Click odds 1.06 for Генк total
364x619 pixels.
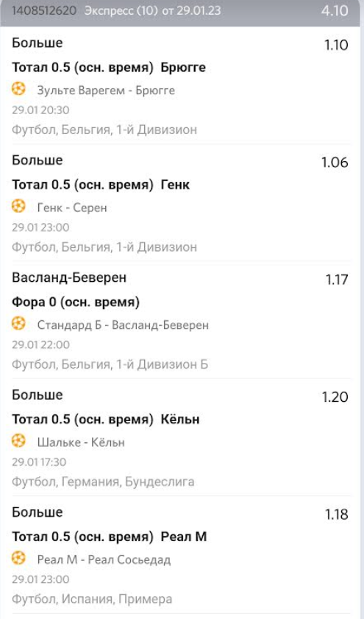[335, 162]
